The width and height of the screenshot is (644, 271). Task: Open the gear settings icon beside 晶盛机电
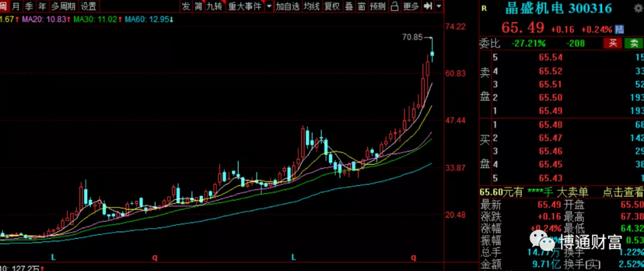tap(638, 8)
